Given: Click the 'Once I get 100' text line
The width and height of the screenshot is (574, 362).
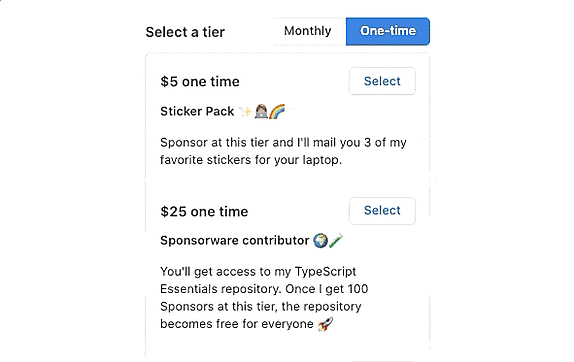Looking at the screenshot, I should pyautogui.click(x=327, y=289).
